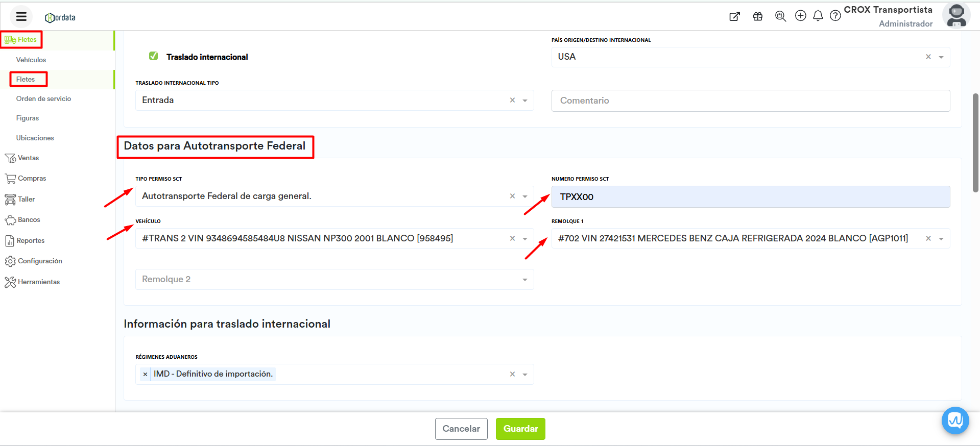
Task: Select Orden de servicio submenu item
Action: 43,99
